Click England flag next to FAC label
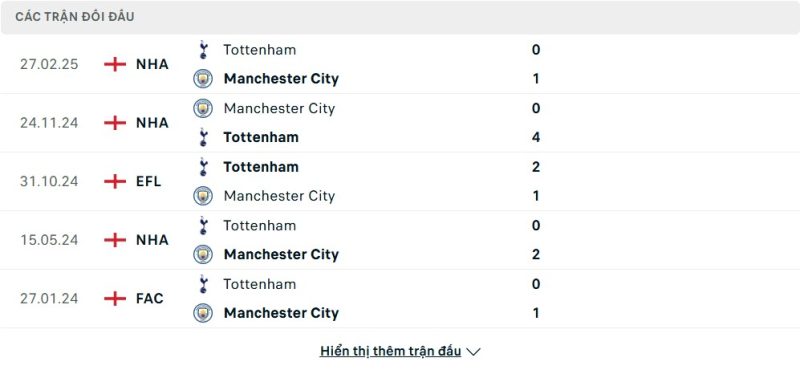800x374 pixels. (x=115, y=298)
